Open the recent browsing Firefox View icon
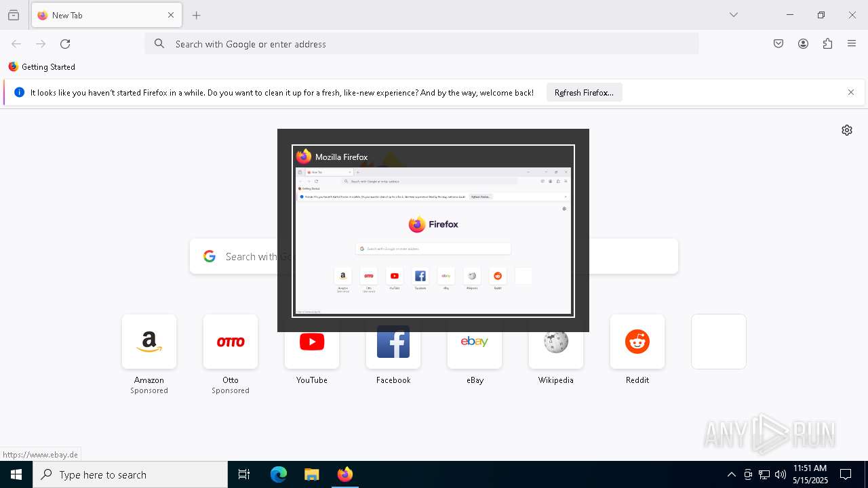This screenshot has height=488, width=868. (x=14, y=15)
